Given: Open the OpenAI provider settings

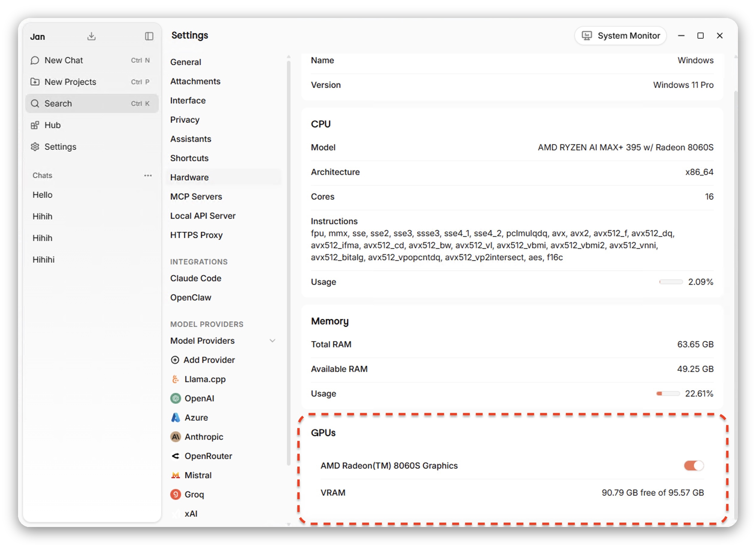Looking at the screenshot, I should [x=199, y=398].
